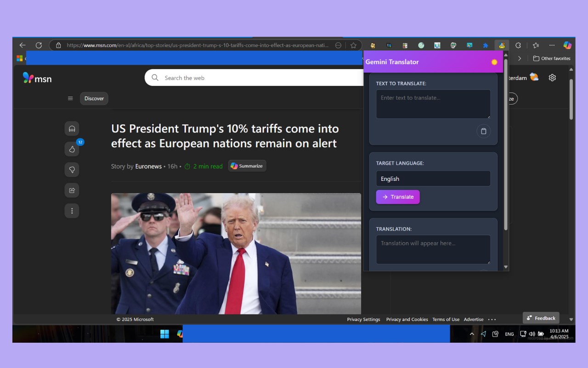588x368 pixels.
Task: Open the Favorites list icon
Action: (x=536, y=45)
